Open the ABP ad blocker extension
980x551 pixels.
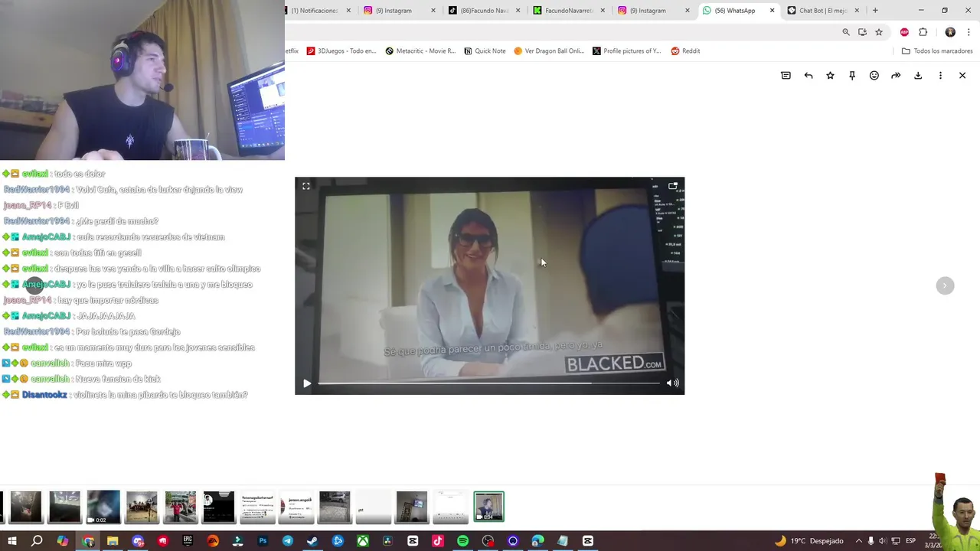pyautogui.click(x=904, y=32)
